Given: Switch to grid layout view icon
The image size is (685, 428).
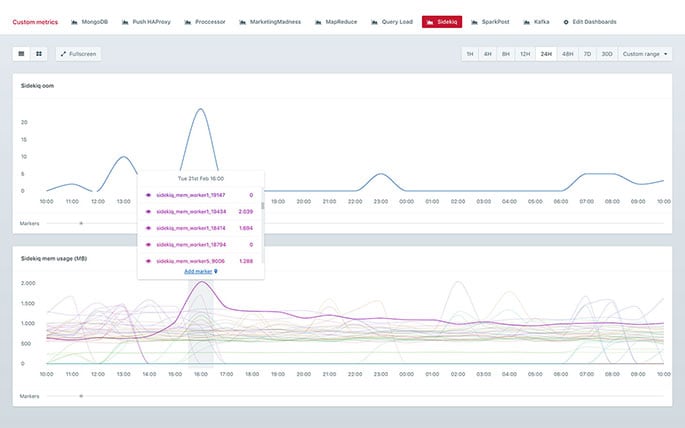Looking at the screenshot, I should [x=39, y=54].
